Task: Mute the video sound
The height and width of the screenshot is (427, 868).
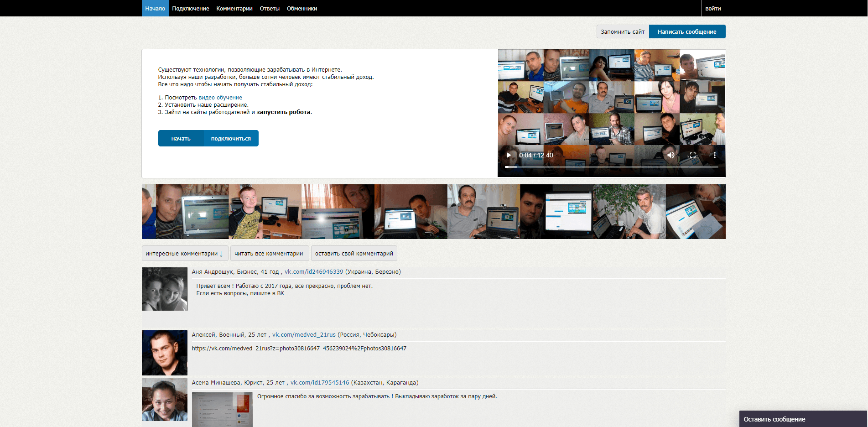Action: click(670, 155)
